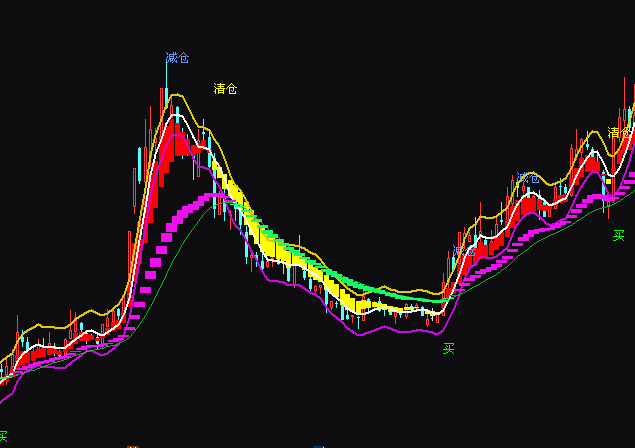Screen dimensions: 635x448
Task: Select the white average line at first peak
Action: pyautogui.click(x=177, y=116)
